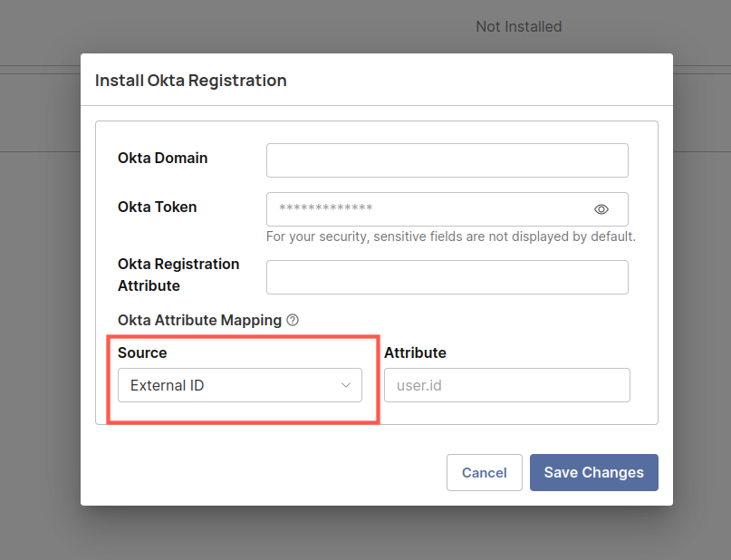Select the Source dropdown to change mapping source
The width and height of the screenshot is (731, 560).
(240, 385)
